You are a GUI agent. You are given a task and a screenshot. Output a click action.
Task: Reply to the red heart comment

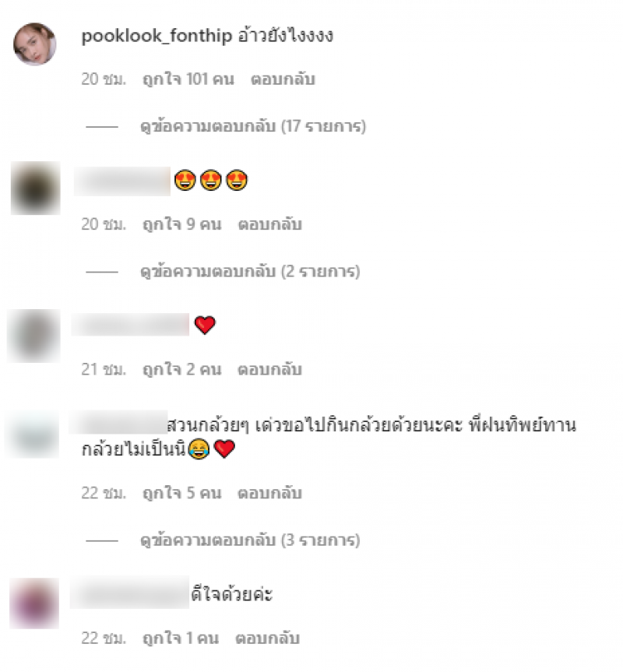[270, 369]
